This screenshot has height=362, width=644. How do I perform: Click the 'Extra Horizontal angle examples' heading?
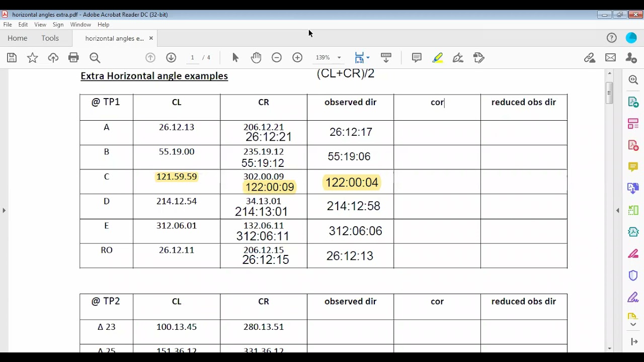154,76
